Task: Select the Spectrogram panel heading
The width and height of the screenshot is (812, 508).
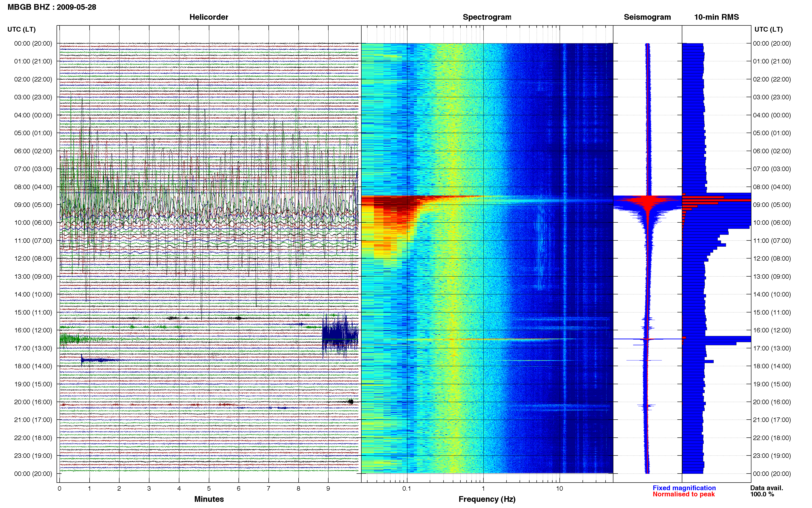Action: pyautogui.click(x=487, y=17)
